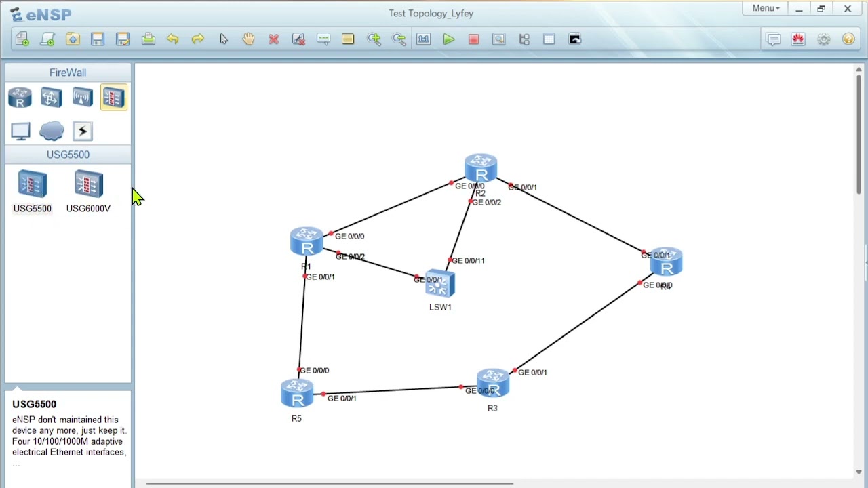The image size is (868, 488).
Task: Click the vertical scrollbar up arrow
Action: (859, 69)
